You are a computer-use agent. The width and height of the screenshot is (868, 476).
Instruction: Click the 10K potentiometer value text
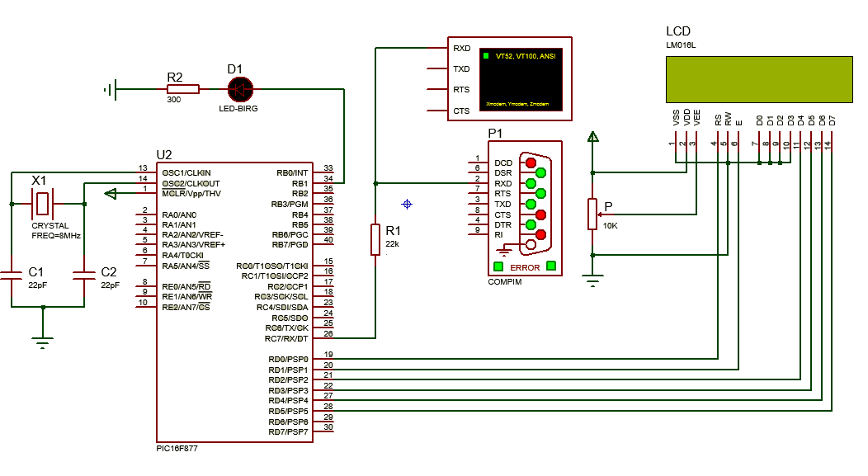coord(610,225)
